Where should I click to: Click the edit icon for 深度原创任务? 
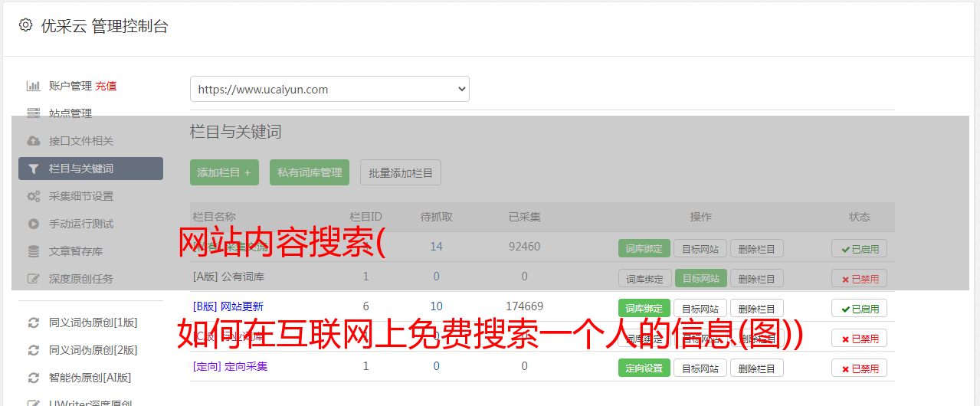coord(34,279)
